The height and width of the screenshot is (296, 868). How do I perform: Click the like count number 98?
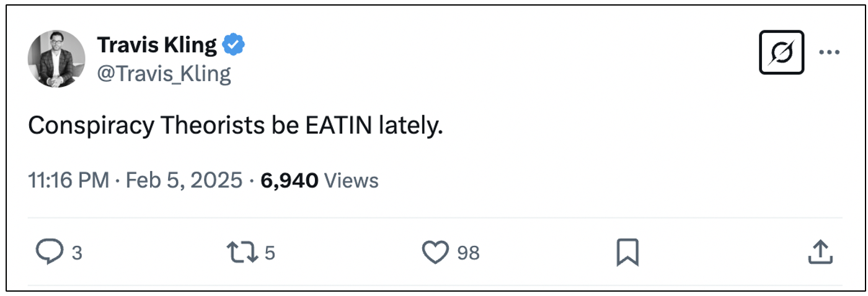coord(468,253)
